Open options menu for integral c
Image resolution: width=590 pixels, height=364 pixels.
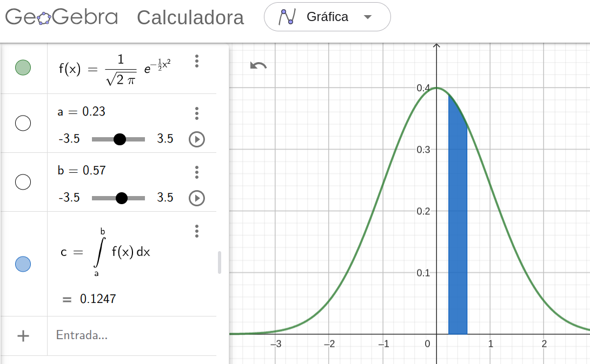point(197,231)
